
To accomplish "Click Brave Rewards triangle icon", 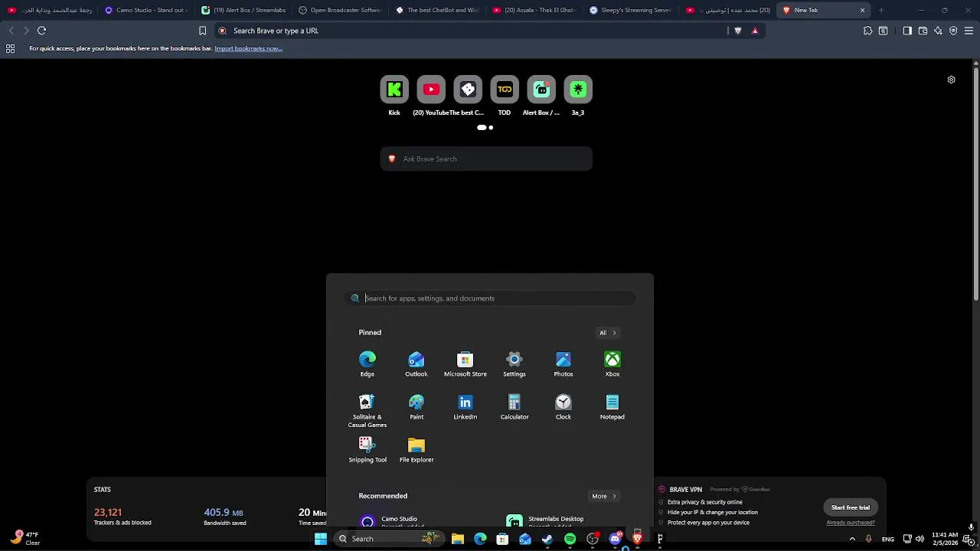I will pos(755,31).
